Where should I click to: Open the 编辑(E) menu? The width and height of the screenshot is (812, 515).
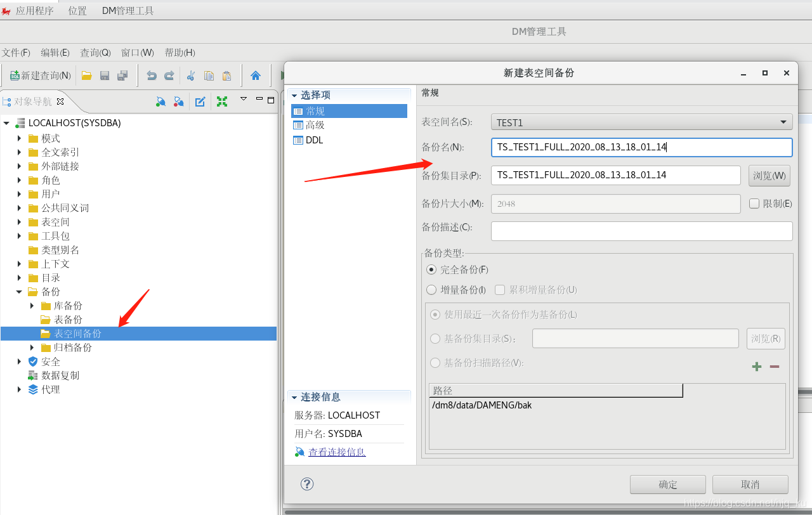click(55, 53)
